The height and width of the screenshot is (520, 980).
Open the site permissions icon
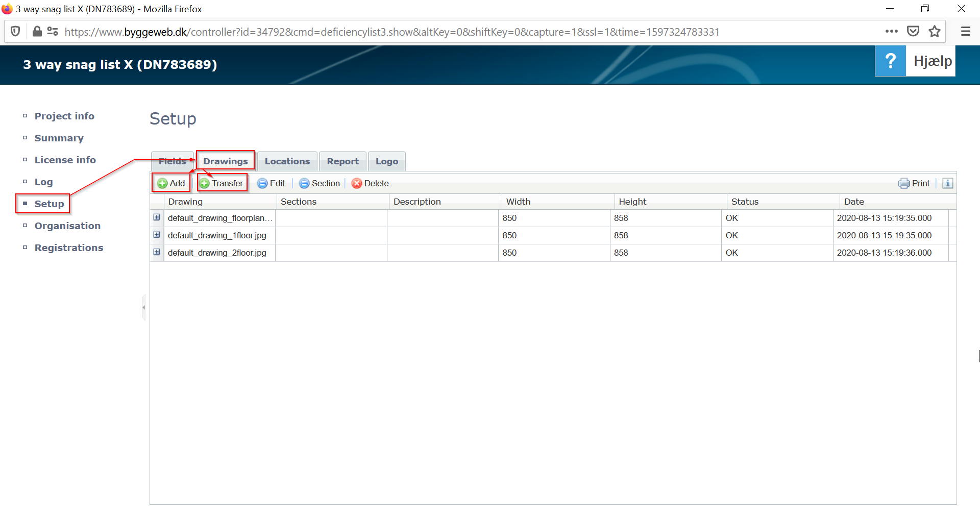pos(53,32)
